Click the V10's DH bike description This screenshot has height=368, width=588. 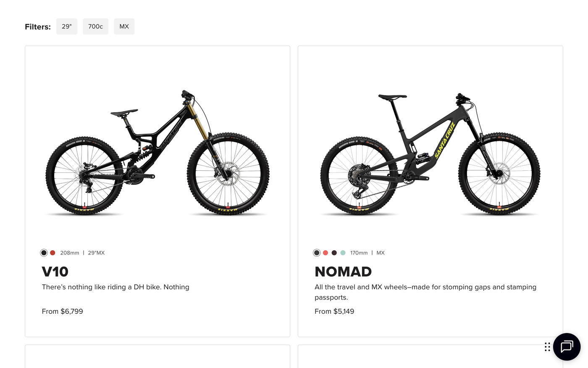[115, 286]
